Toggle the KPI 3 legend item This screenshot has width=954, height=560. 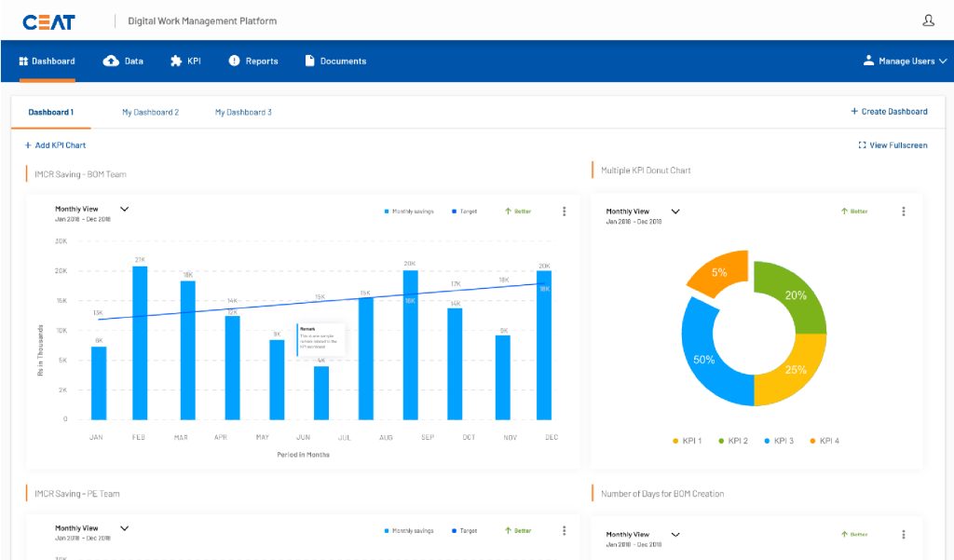pyautogui.click(x=779, y=441)
